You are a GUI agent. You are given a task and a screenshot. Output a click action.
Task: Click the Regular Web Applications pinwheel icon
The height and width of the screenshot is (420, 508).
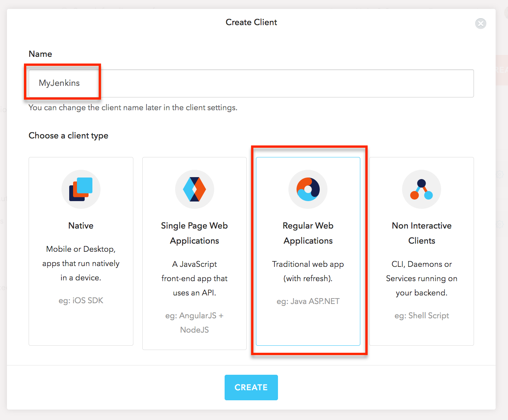coord(308,189)
